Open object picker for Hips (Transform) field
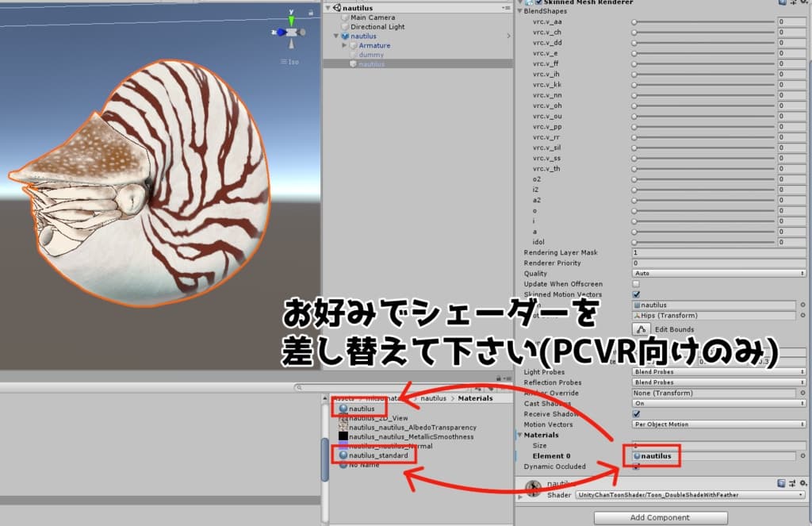This screenshot has width=812, height=526. pos(802,316)
